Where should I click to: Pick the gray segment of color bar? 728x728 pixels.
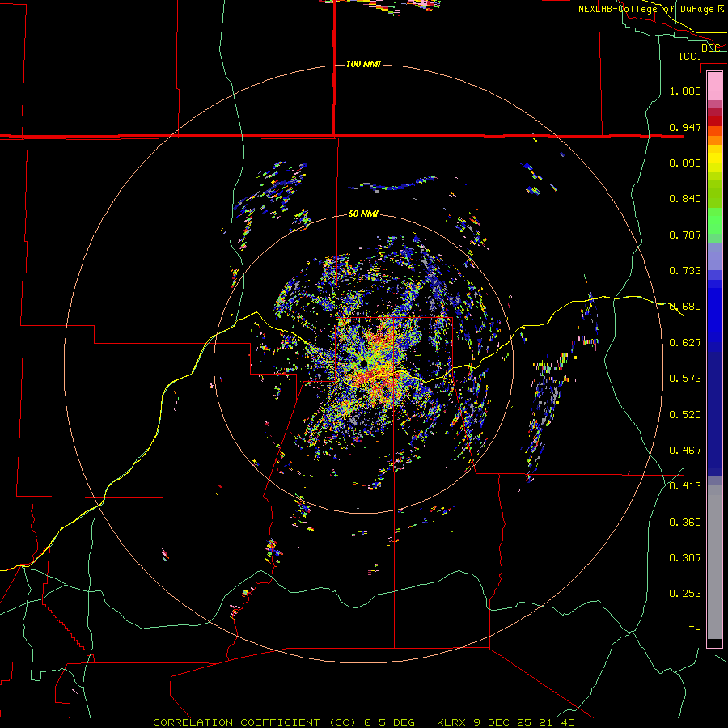click(x=714, y=562)
